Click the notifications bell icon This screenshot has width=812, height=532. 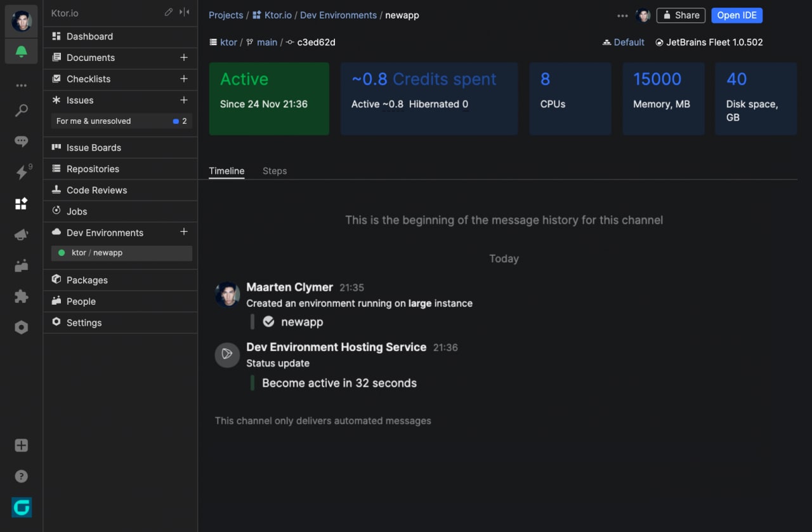point(22,51)
